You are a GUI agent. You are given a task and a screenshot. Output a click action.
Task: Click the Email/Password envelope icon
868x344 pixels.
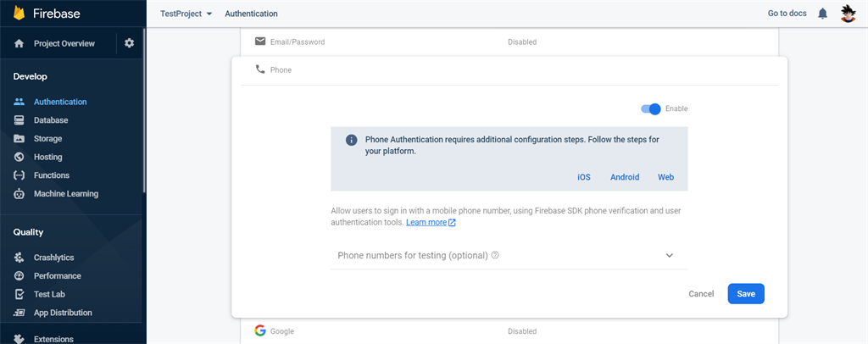point(260,42)
